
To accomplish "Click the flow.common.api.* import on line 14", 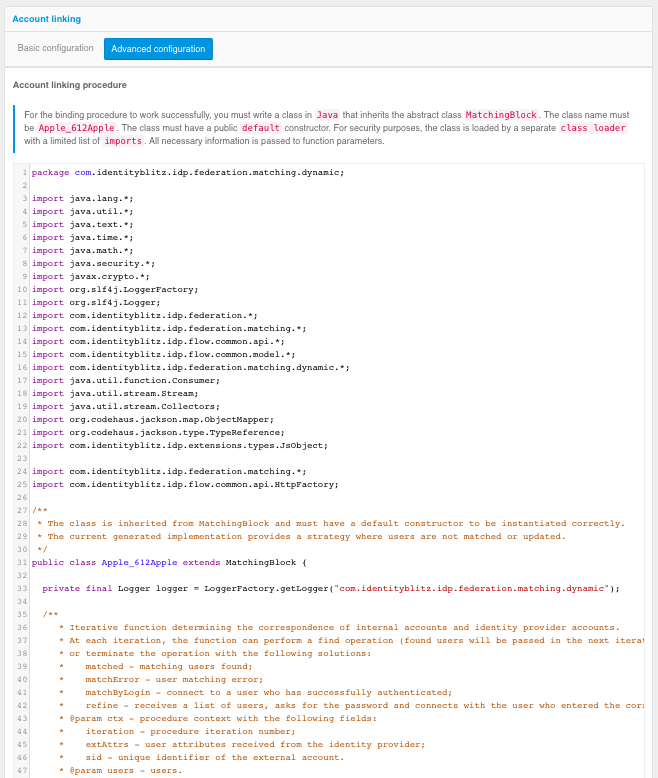I will pos(158,341).
